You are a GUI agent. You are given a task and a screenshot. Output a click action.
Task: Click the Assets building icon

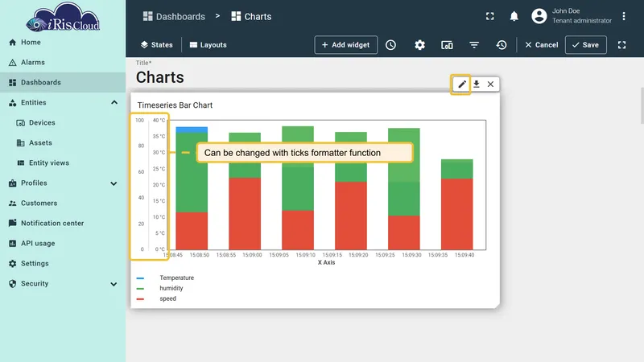[21, 143]
